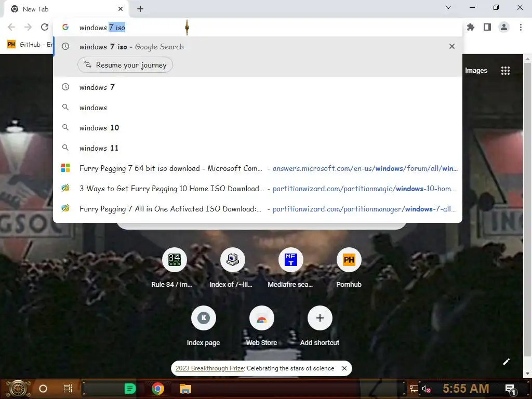Open the profile avatar icon

tap(504, 27)
